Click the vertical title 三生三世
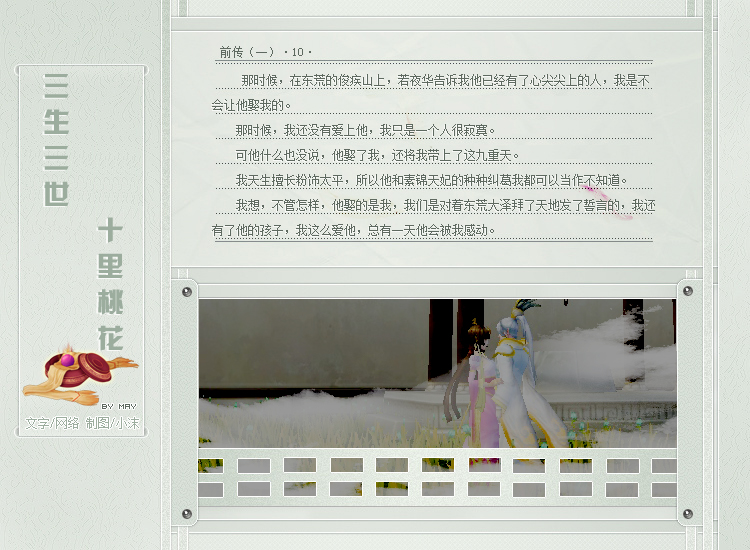This screenshot has width=750, height=550. coord(57,140)
